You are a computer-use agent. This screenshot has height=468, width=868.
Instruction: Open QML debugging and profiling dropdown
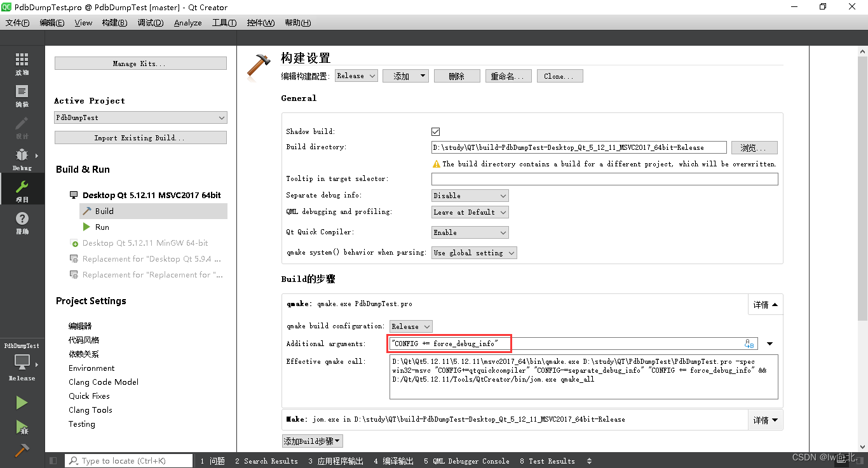coord(470,212)
